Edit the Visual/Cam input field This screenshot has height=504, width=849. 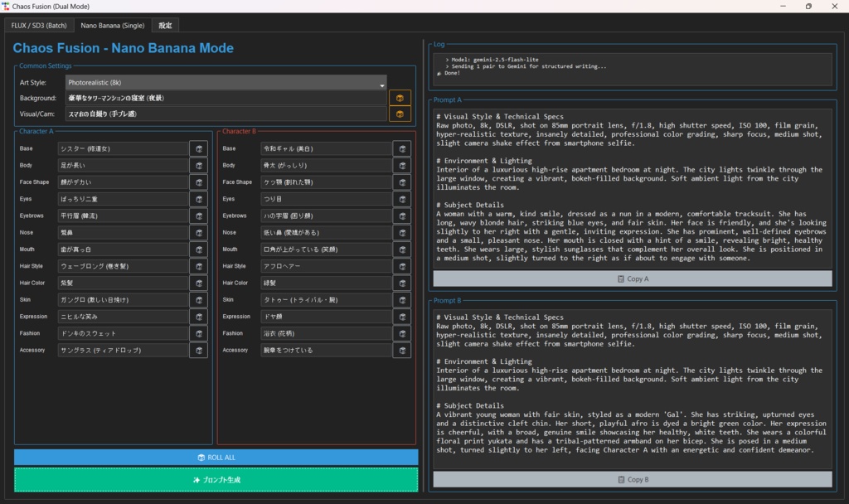[226, 114]
